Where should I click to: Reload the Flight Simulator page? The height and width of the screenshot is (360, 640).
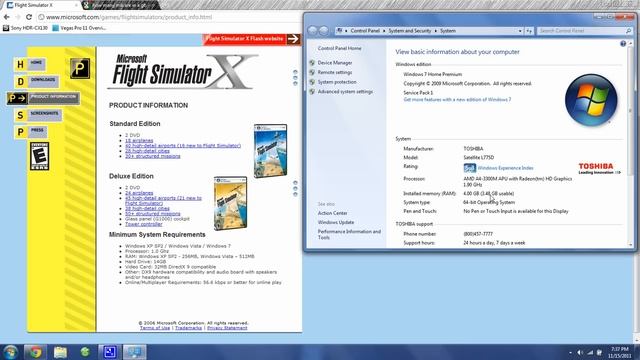click(29, 17)
